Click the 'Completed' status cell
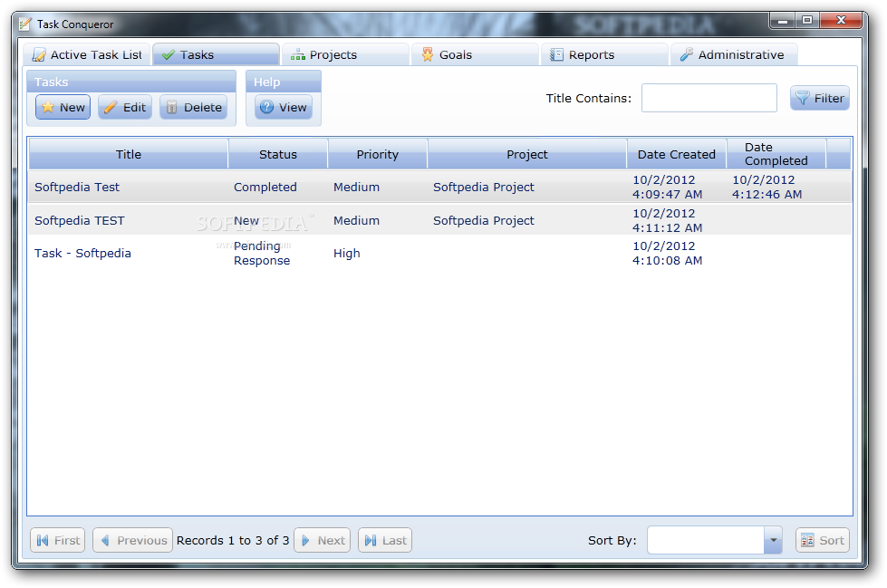The height and width of the screenshot is (588, 887). click(265, 187)
